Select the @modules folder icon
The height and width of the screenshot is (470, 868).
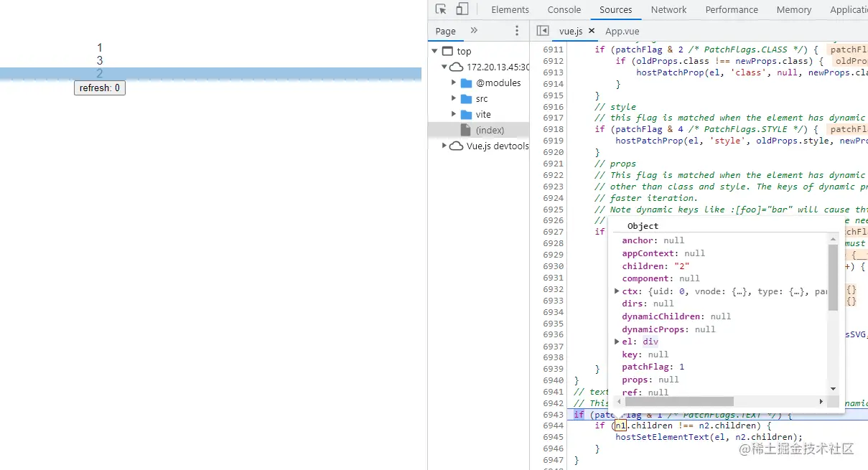coord(466,83)
